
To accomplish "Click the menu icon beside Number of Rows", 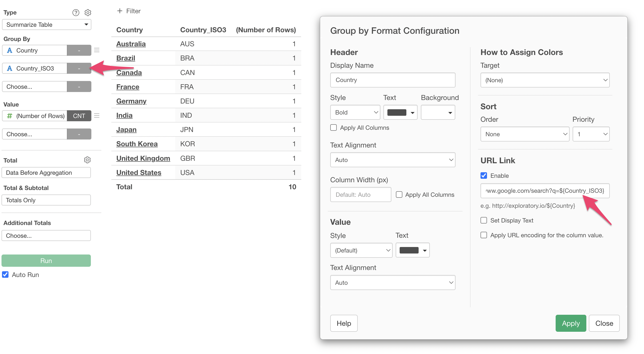I will tap(97, 116).
